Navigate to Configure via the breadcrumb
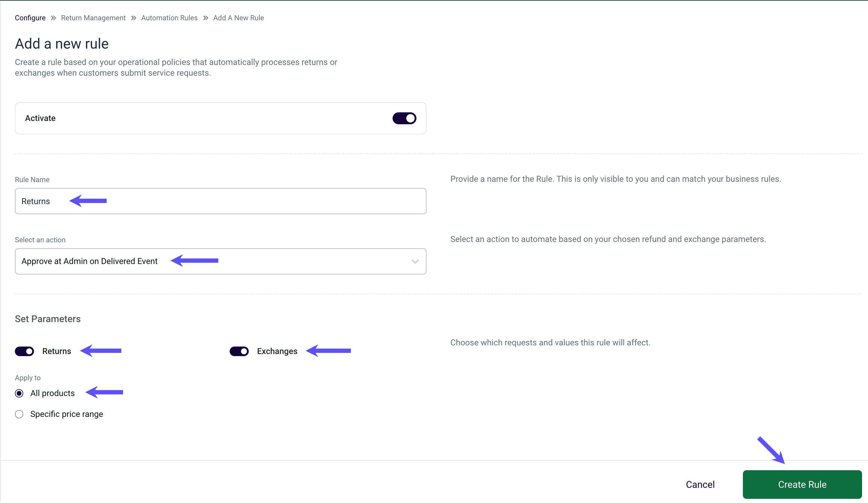Viewport: 868px width, 503px height. point(30,18)
